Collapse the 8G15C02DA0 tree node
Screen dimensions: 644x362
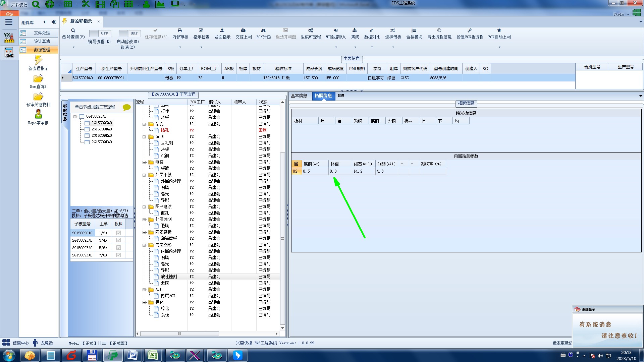(75, 117)
